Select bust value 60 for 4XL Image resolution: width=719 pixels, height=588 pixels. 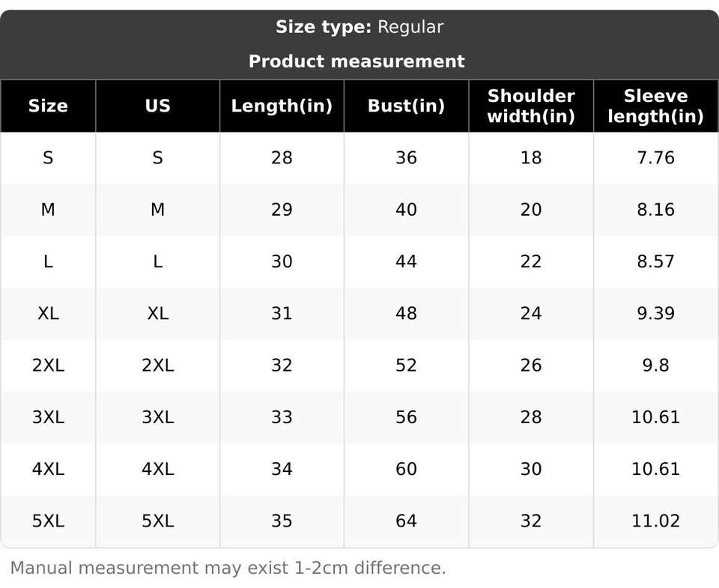point(406,469)
